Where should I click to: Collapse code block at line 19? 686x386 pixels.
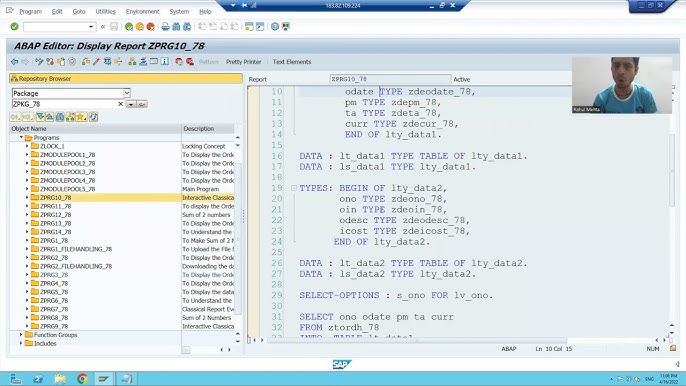click(x=294, y=188)
